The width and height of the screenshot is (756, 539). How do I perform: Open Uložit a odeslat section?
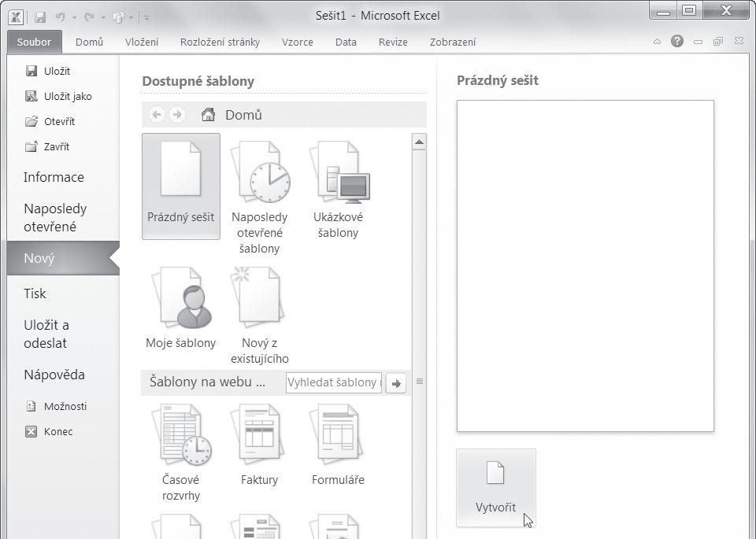click(x=46, y=334)
